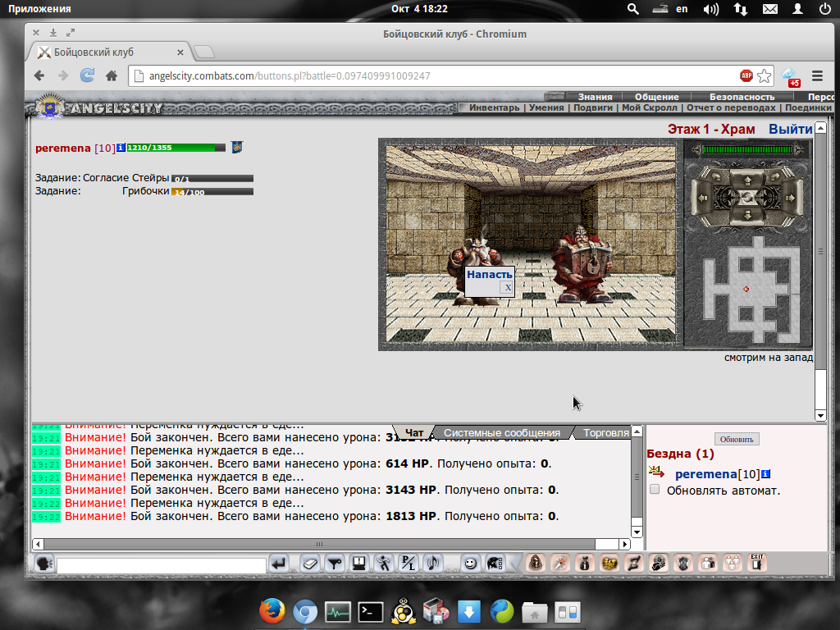Strafe left with the left arrow pad

pos(703,198)
